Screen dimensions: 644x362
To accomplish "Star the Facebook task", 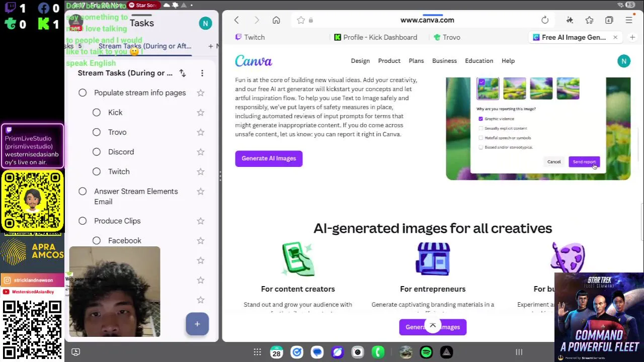I will point(201,240).
